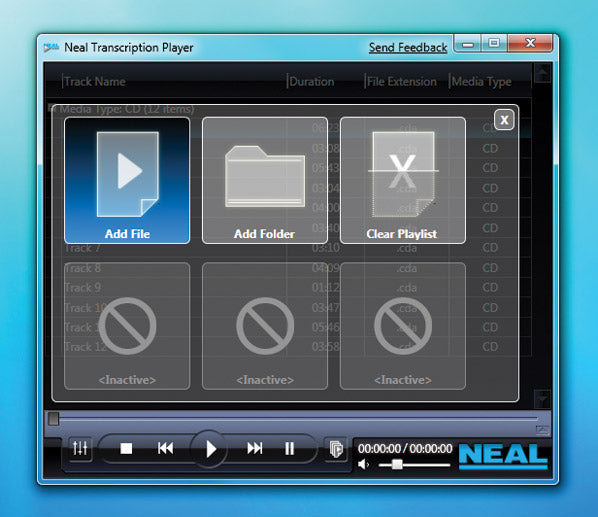This screenshot has width=598, height=517.
Task: Open the equalizer settings icon
Action: (80, 448)
